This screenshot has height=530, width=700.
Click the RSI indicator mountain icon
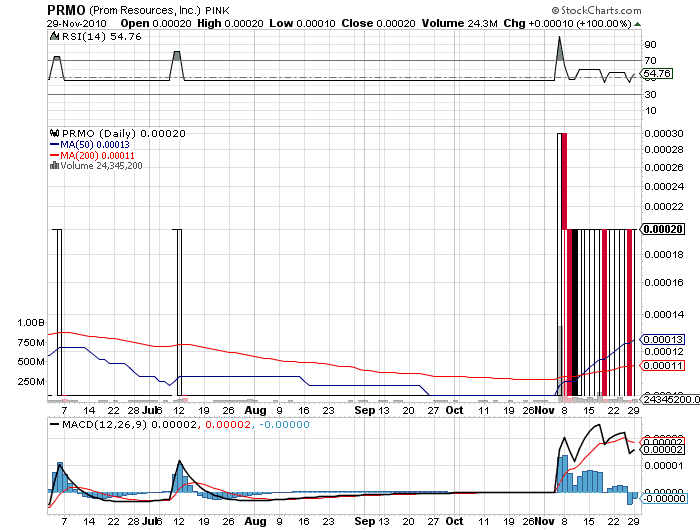click(x=54, y=36)
